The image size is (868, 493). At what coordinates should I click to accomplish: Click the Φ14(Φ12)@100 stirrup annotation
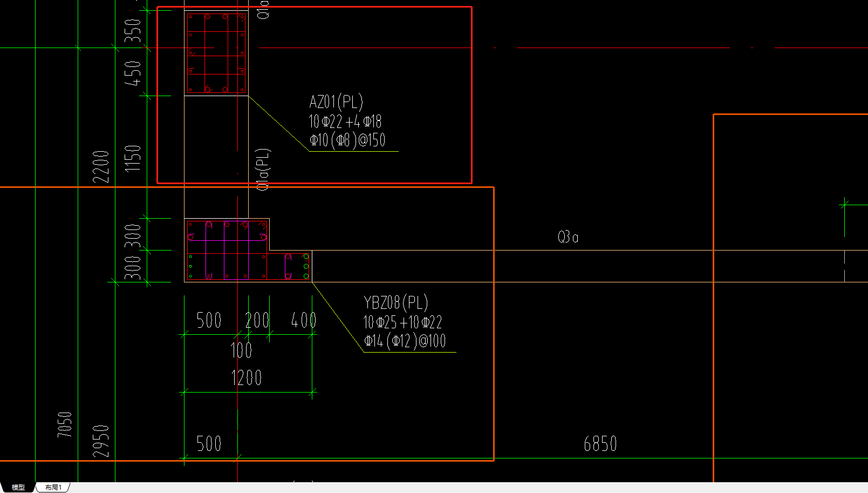coord(405,341)
